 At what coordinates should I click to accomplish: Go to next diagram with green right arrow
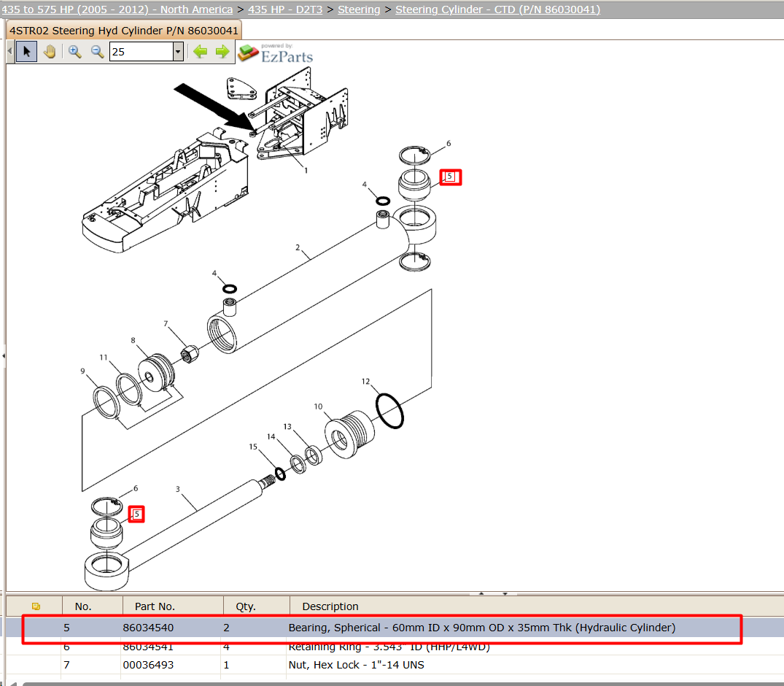pyautogui.click(x=222, y=52)
